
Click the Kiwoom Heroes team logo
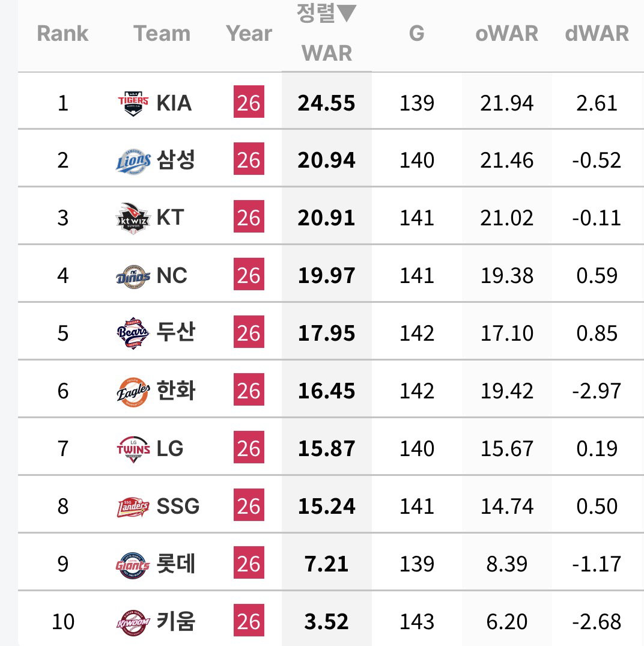133,623
